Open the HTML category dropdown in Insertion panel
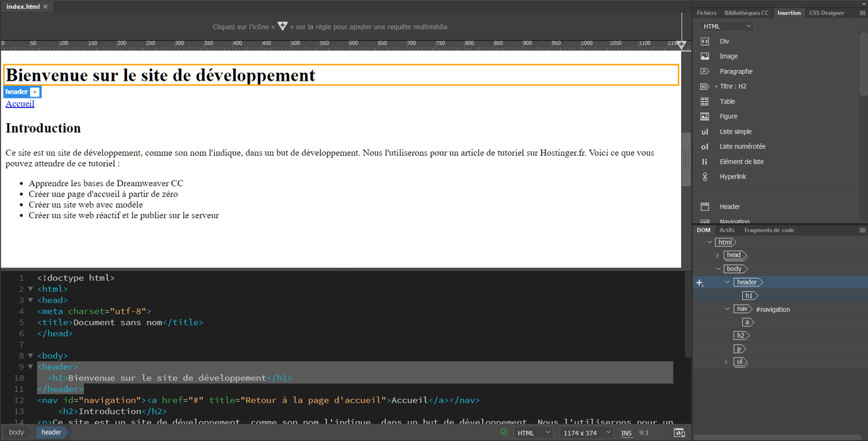The height and width of the screenshot is (441, 868). (726, 25)
